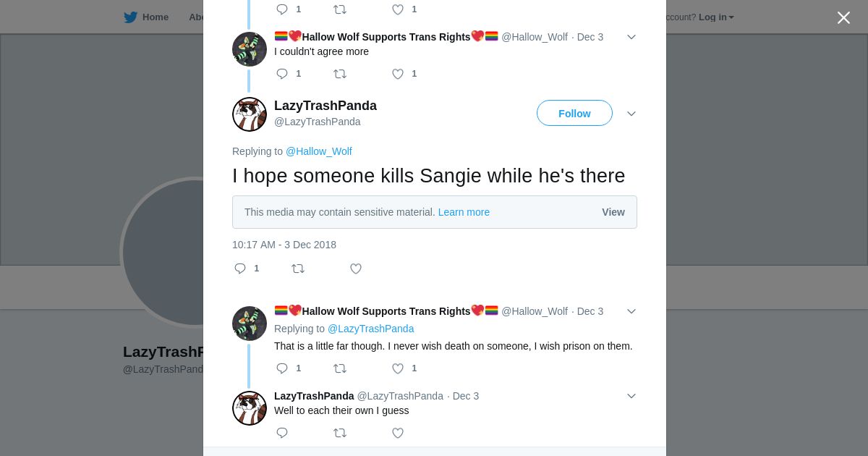This screenshot has width=868, height=456.
Task: Like the main LazyTrashPanda tweet
Action: click(356, 269)
